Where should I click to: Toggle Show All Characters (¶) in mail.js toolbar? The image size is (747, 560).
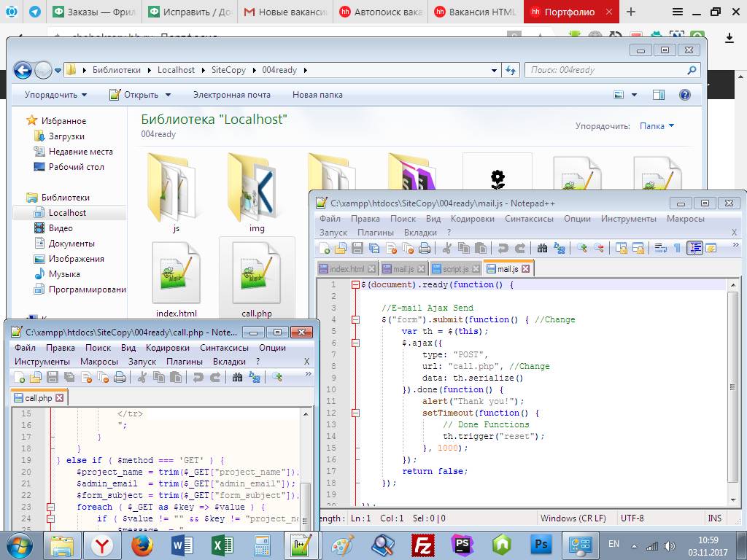click(677, 248)
